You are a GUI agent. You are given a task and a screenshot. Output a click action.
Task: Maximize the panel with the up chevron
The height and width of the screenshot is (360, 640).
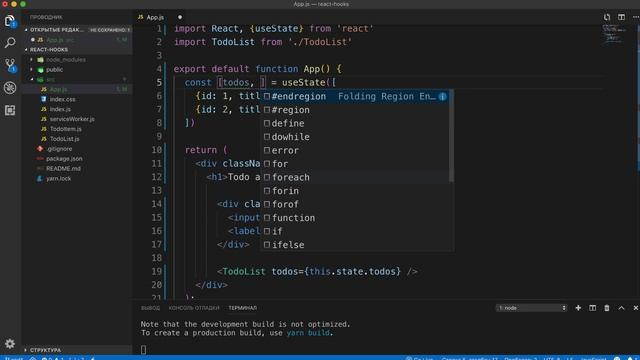coord(621,308)
